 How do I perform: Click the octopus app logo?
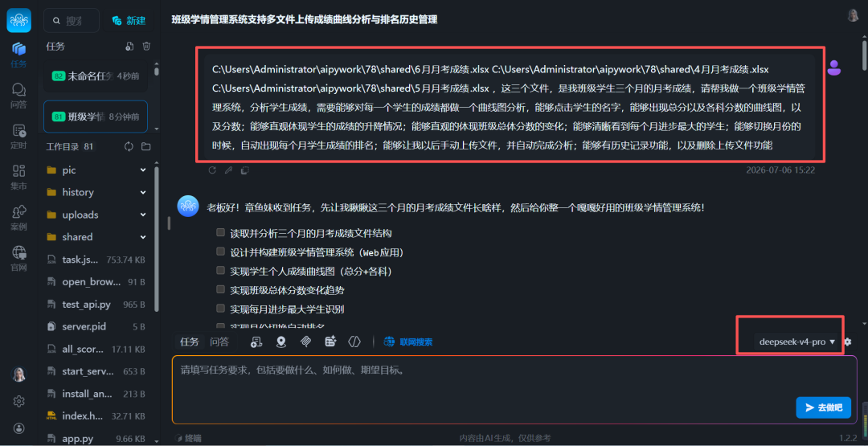point(18,20)
